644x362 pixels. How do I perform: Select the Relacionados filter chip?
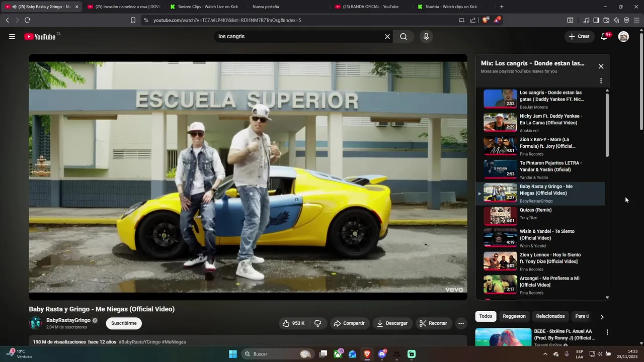pyautogui.click(x=550, y=316)
